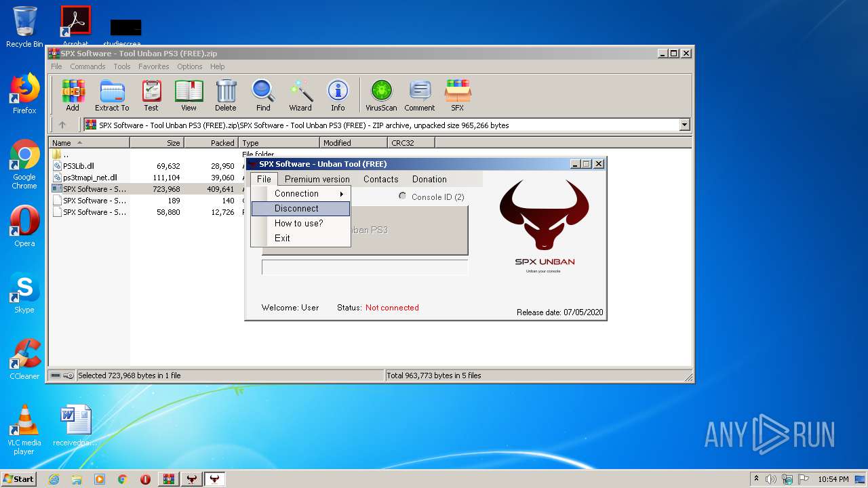This screenshot has width=868, height=488.
Task: Run the VirusScan toolbar icon
Action: (381, 95)
